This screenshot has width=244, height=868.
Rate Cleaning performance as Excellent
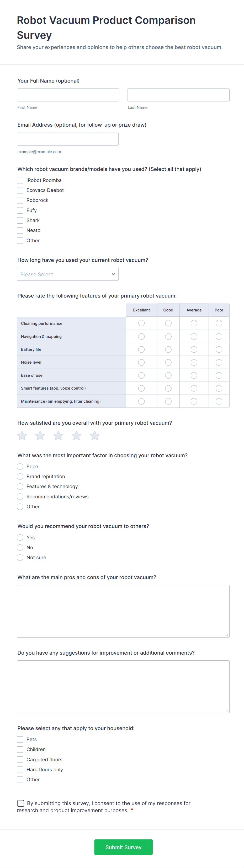[141, 323]
